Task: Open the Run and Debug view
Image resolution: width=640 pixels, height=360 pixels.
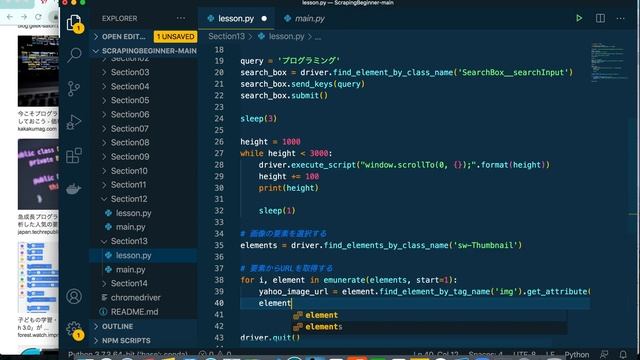Action: 74,122
